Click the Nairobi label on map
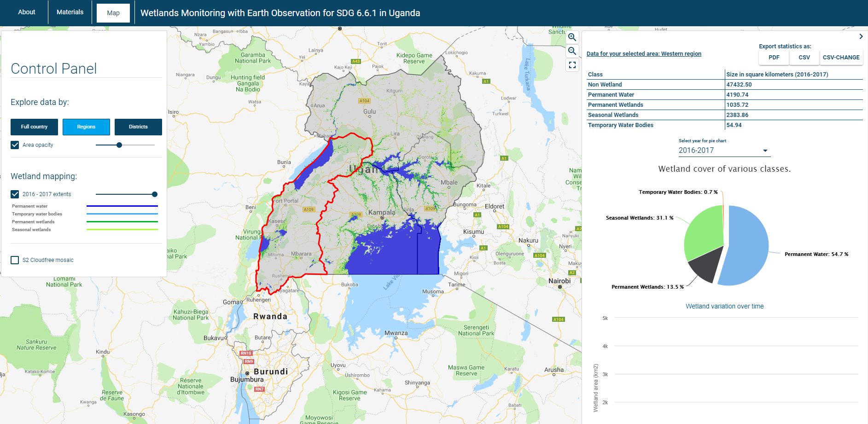 coord(559,281)
